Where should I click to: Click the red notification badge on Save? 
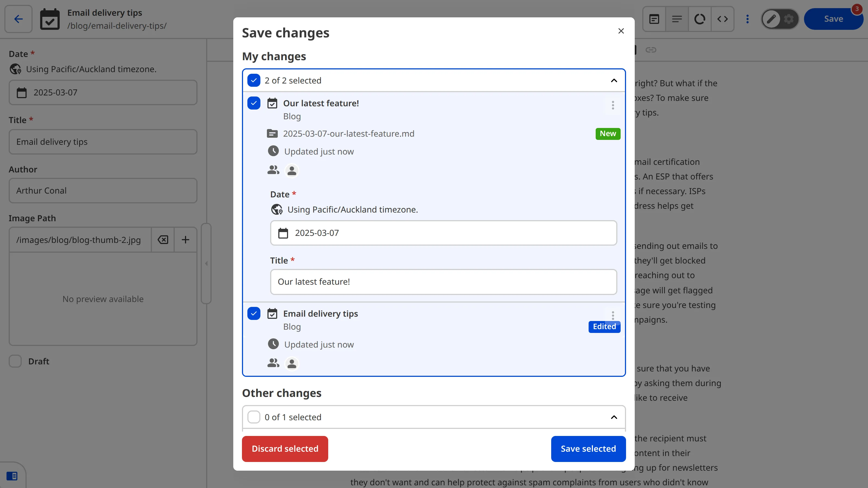click(x=857, y=9)
